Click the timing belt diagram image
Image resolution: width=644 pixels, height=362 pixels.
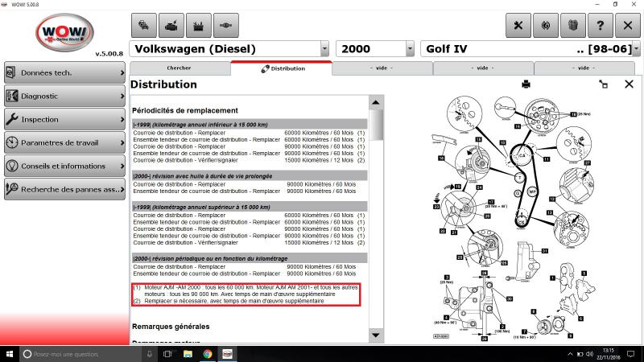click(x=514, y=217)
